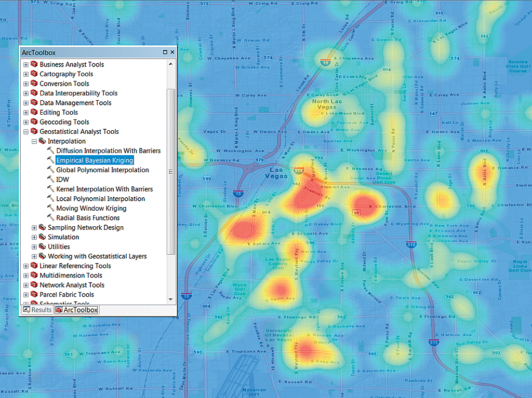Expand the Business Analyst Tools toolbox
Screen dimensions: 532x398
tap(25, 64)
